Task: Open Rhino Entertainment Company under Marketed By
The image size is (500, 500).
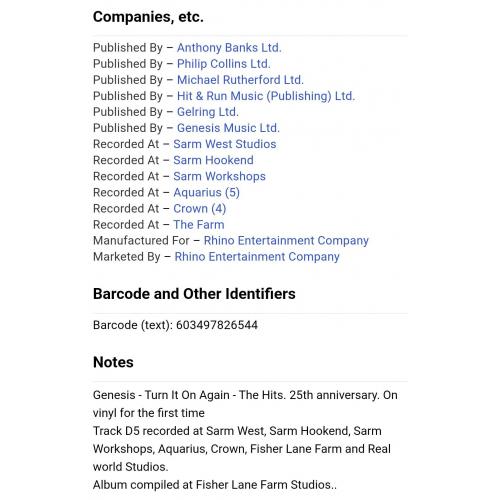Action: [257, 257]
